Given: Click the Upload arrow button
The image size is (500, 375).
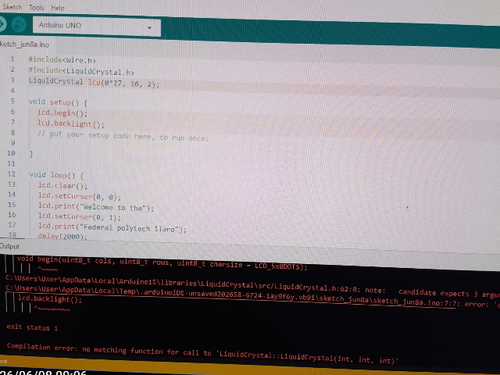Looking at the screenshot, I should pyautogui.click(x=2, y=24).
